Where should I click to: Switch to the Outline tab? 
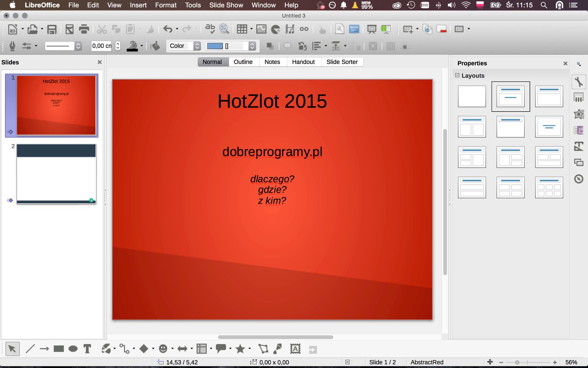(243, 62)
